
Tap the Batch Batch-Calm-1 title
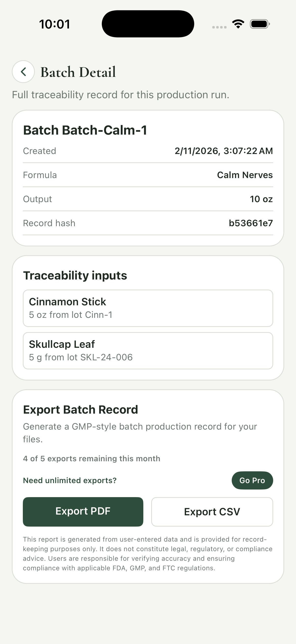[85, 130]
